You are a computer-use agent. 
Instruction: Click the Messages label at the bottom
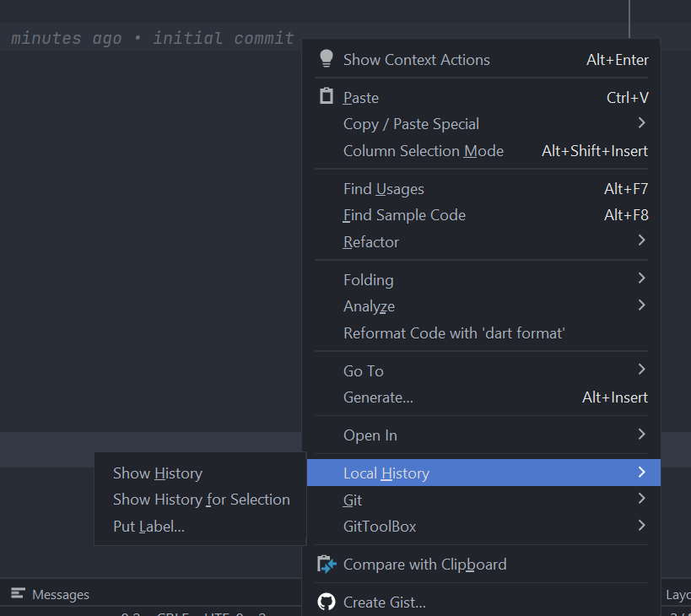59,594
